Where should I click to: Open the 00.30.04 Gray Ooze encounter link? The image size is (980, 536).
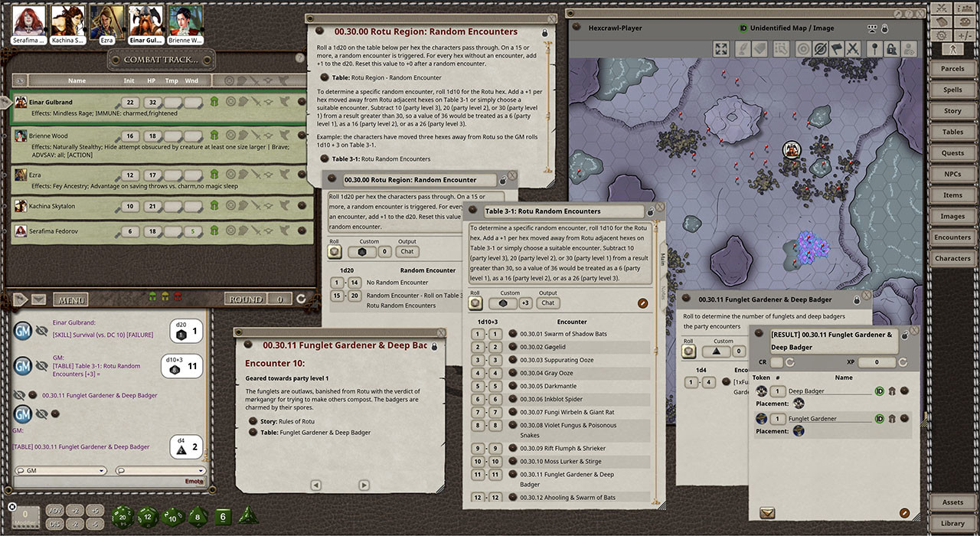(546, 373)
